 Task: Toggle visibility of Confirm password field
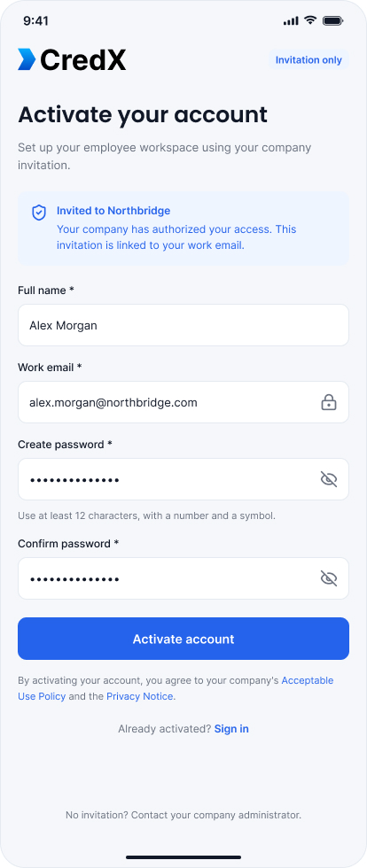(x=329, y=578)
